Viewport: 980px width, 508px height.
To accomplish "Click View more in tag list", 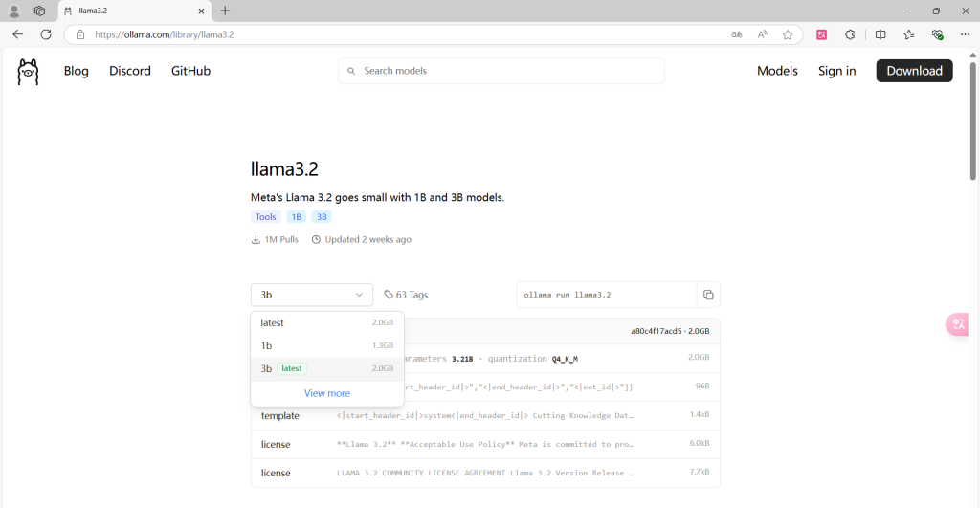I will point(326,393).
